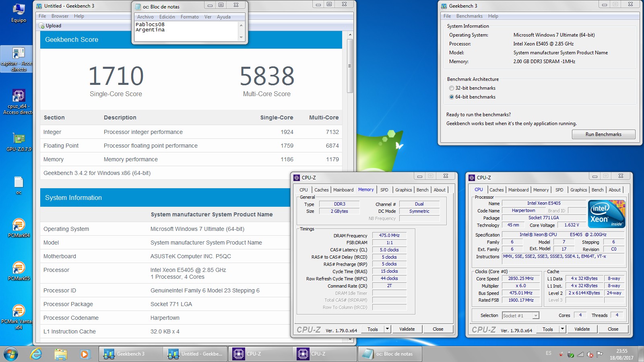Screen dimensions: 644x362
Task: Select 32-bit benchmarks radio button
Action: click(x=452, y=88)
